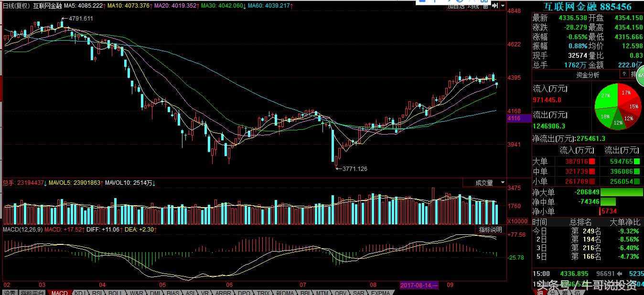Click the 流入 amount 971445.0
The height and width of the screenshot is (295, 644).
[547, 100]
